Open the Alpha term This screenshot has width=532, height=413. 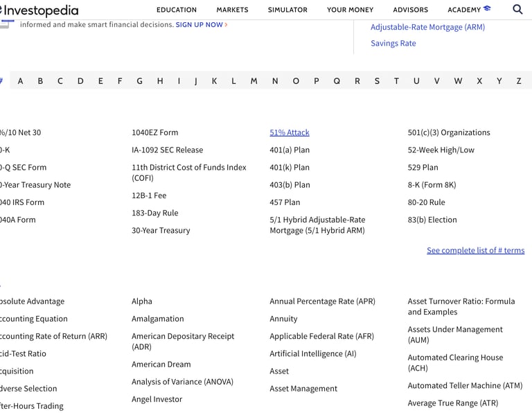pos(142,301)
